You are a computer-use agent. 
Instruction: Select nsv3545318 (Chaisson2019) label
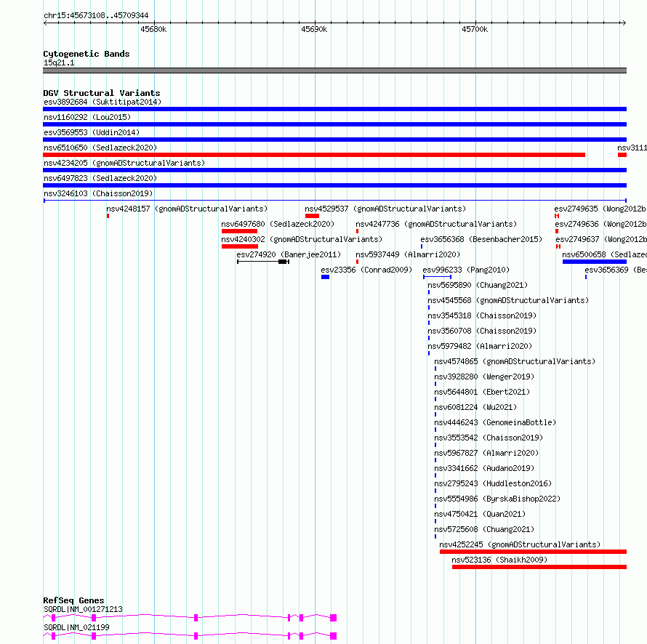(x=482, y=315)
